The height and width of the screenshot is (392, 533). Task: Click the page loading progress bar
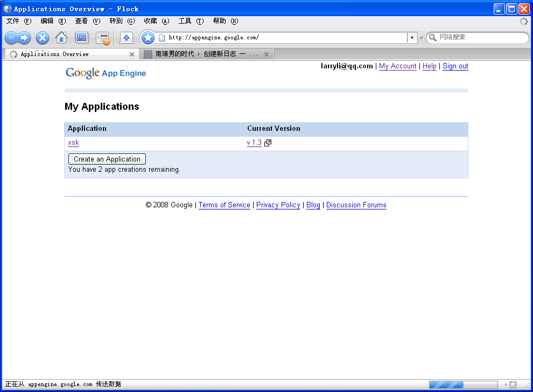coord(464,384)
